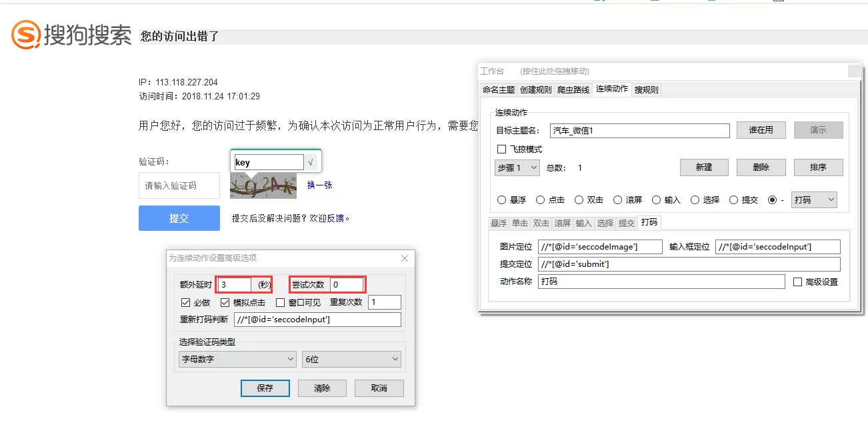Choose the 滚屏 radio option
The image size is (868, 421).
619,200
